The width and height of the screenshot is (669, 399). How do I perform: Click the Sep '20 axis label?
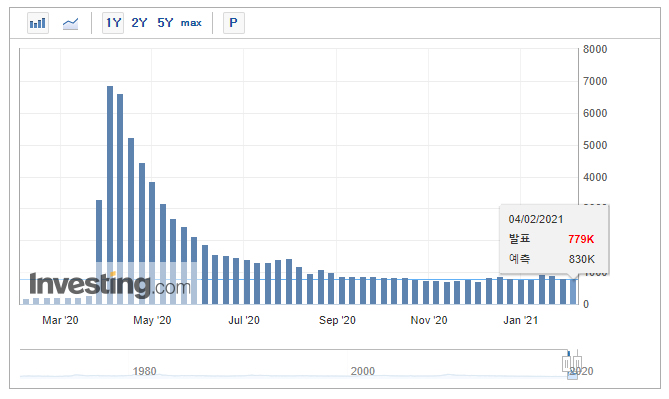pos(337,320)
